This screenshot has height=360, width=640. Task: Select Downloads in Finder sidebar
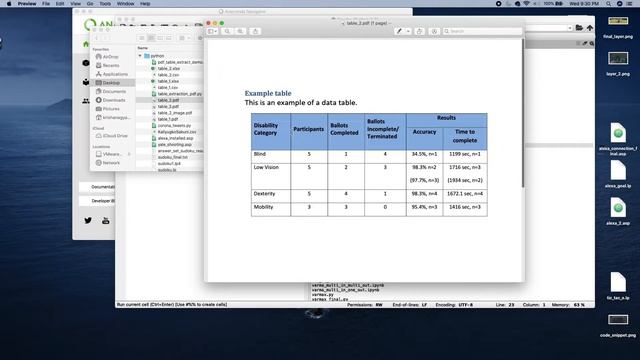pyautogui.click(x=111, y=100)
